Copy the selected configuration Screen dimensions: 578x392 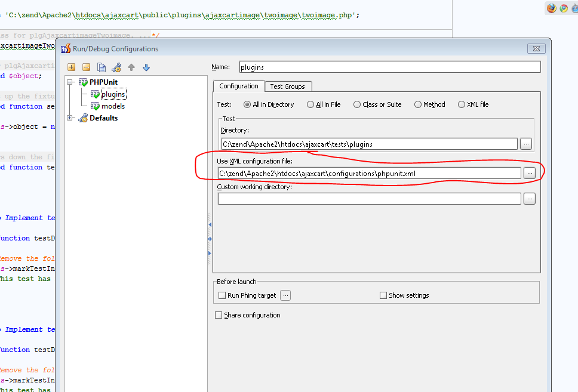click(102, 67)
